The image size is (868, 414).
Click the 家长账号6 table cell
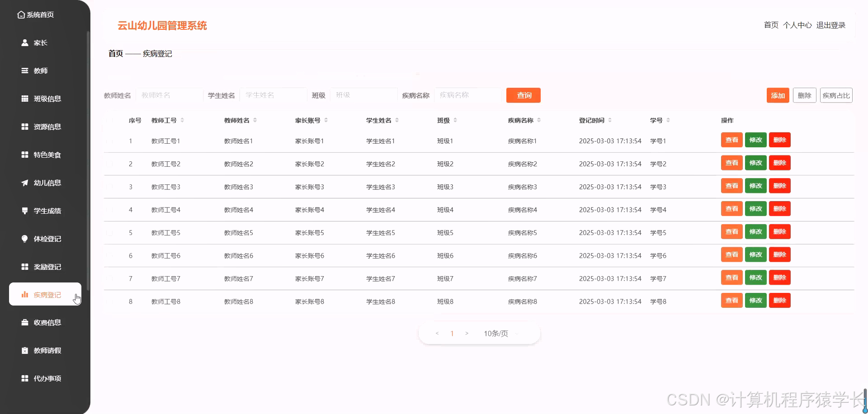[x=310, y=256]
